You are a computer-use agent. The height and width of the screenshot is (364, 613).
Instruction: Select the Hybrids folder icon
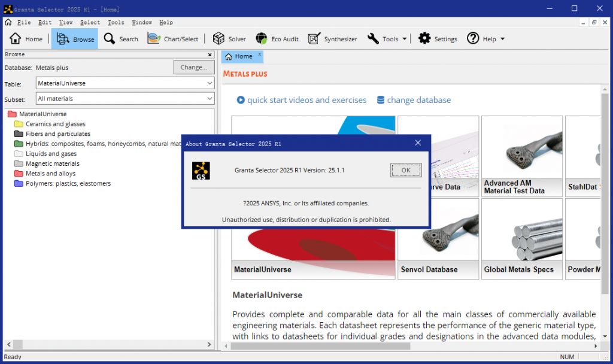[19, 144]
